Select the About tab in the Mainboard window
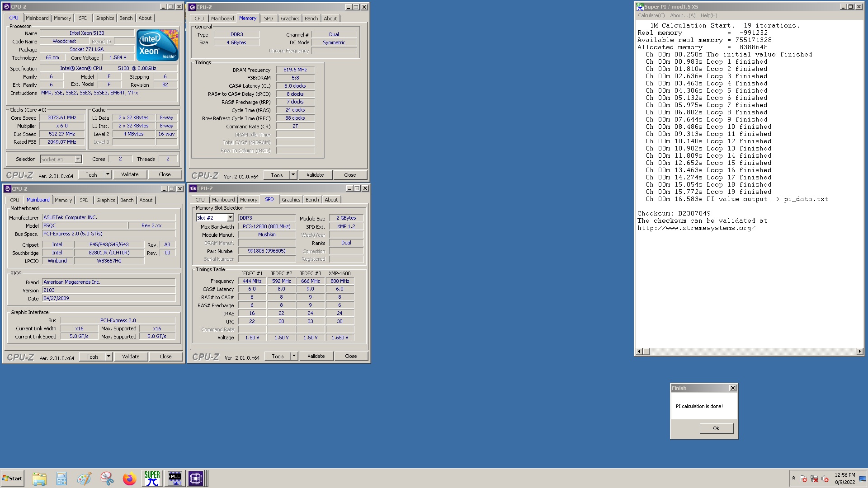Viewport: 868px width, 488px height. [x=146, y=200]
